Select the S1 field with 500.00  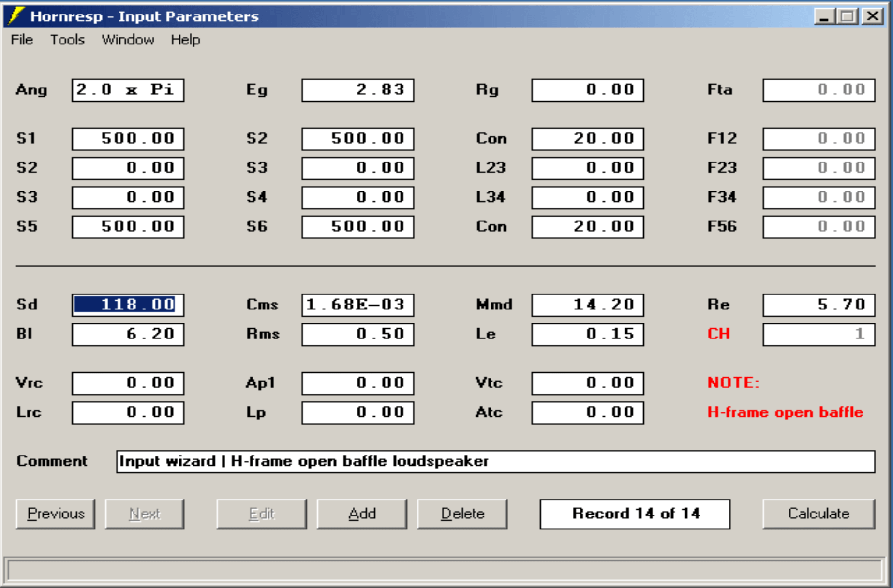click(128, 139)
